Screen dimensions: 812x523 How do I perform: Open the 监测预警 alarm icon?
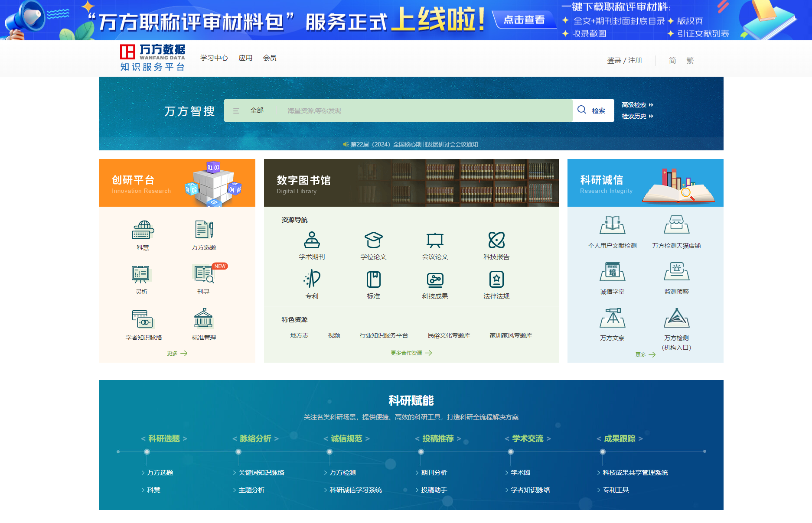pyautogui.click(x=676, y=271)
